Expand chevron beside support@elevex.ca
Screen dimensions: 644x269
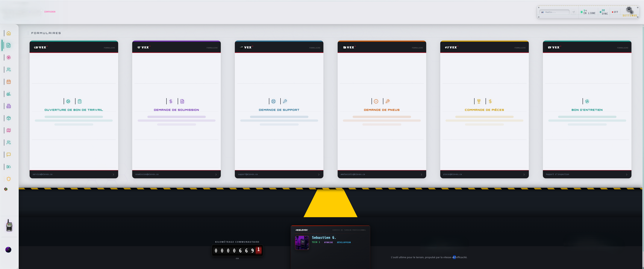319,174
